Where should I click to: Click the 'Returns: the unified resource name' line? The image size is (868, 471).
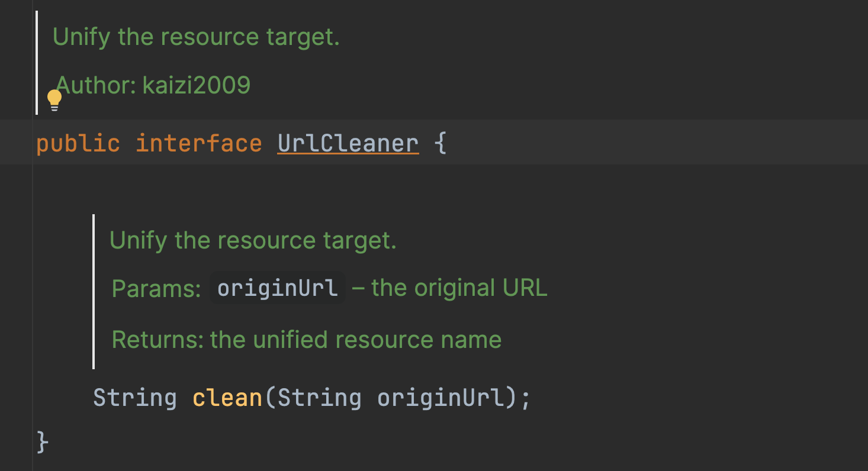(x=306, y=340)
